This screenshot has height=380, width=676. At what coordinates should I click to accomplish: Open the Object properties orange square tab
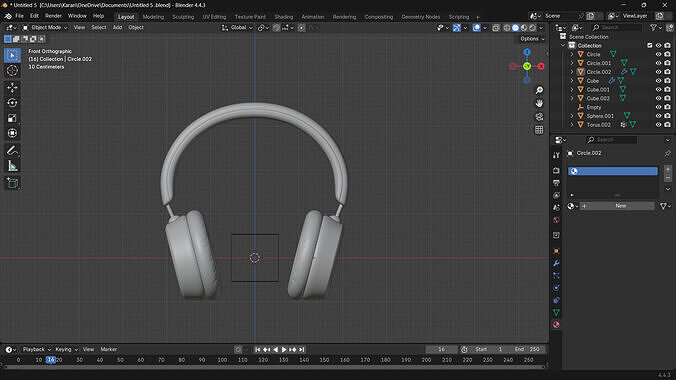click(556, 251)
